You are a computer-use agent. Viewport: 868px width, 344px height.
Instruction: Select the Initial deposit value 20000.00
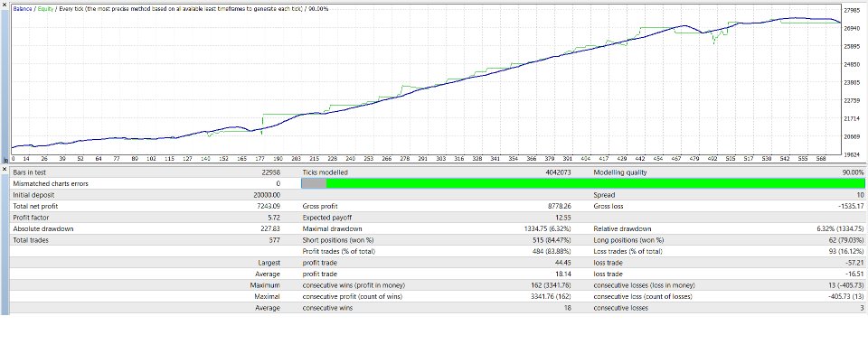point(266,195)
